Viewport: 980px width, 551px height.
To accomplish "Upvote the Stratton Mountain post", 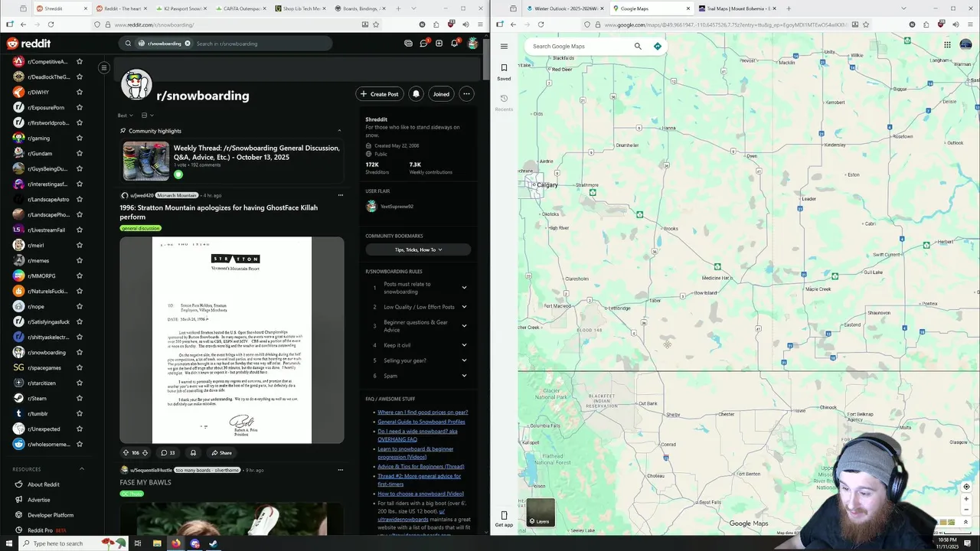I will tap(126, 452).
